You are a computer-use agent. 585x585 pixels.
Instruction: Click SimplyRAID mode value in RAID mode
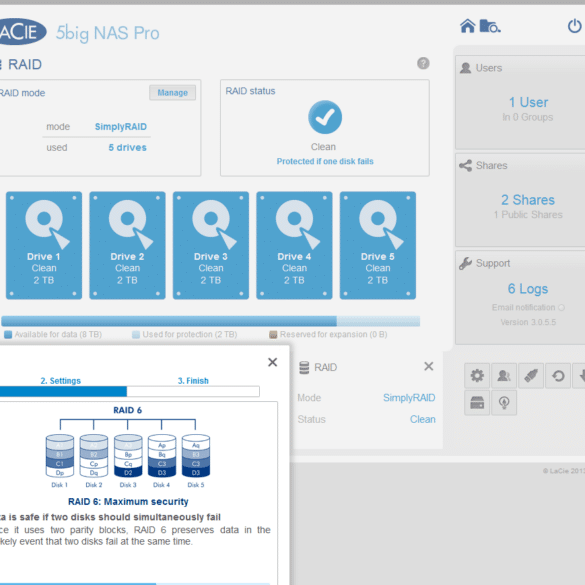[x=121, y=127]
